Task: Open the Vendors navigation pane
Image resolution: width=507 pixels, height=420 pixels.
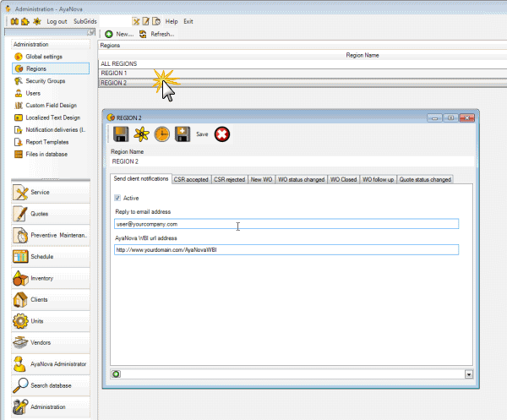Action: 51,343
